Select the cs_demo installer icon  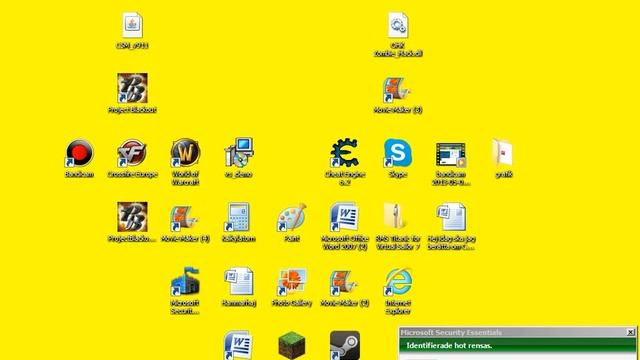[x=239, y=153]
